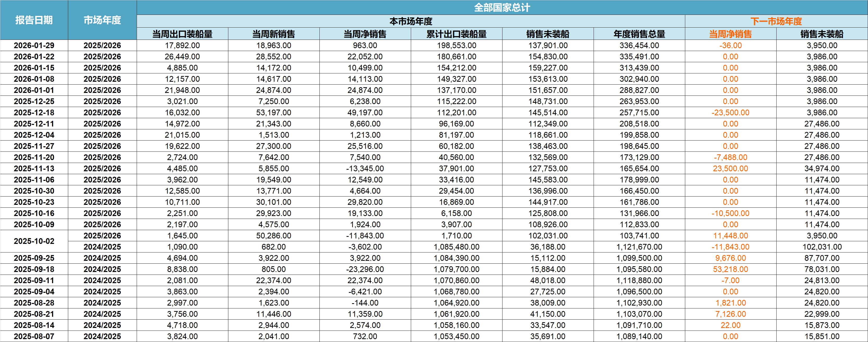Viewport: 868px width, 342px height.
Task: Click the orange -23,500.00 value
Action: [730, 112]
